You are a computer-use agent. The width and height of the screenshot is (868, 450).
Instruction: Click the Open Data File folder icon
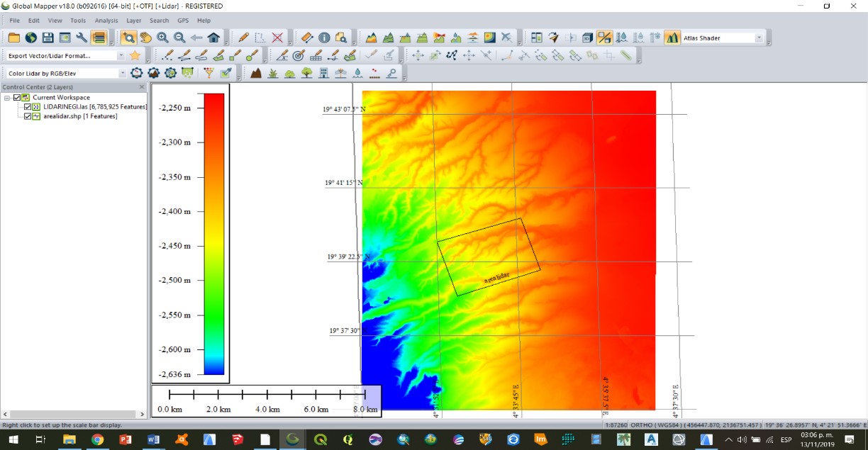tap(14, 38)
